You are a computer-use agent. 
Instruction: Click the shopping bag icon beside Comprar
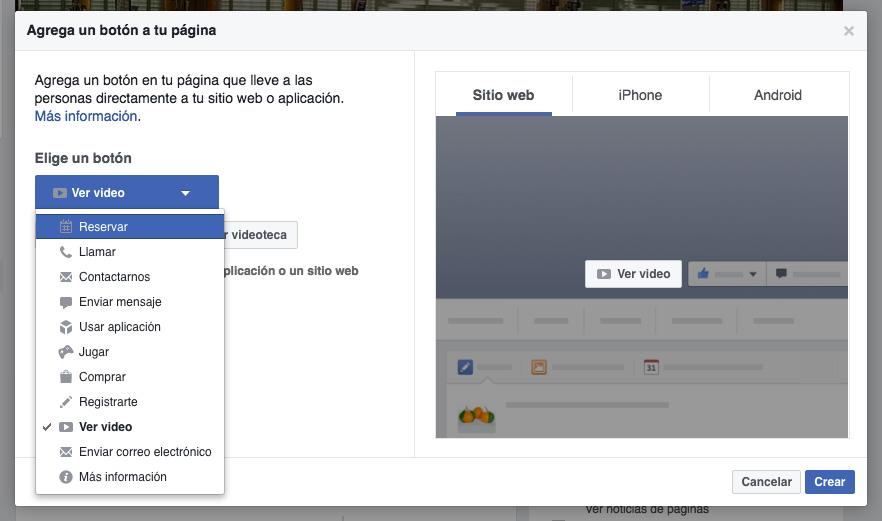(66, 377)
